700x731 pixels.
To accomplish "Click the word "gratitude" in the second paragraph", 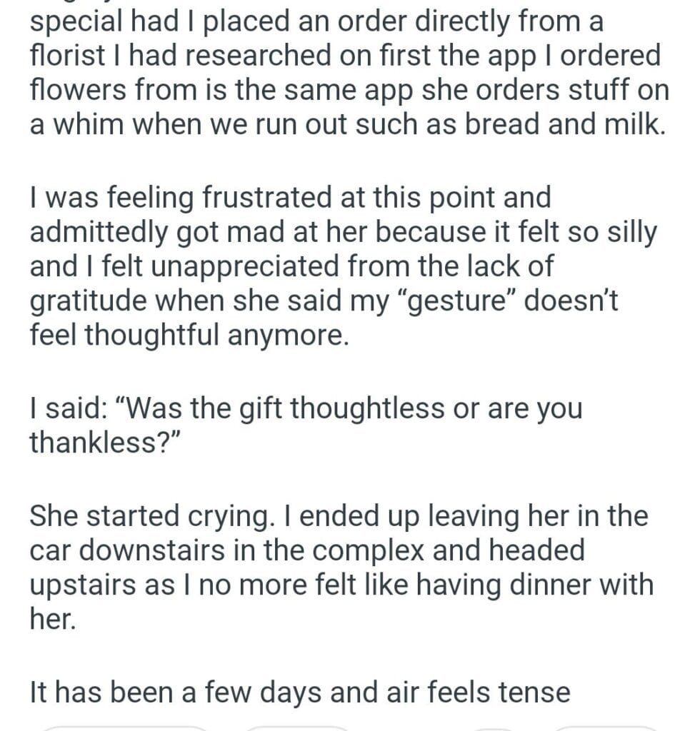I will point(91,301).
